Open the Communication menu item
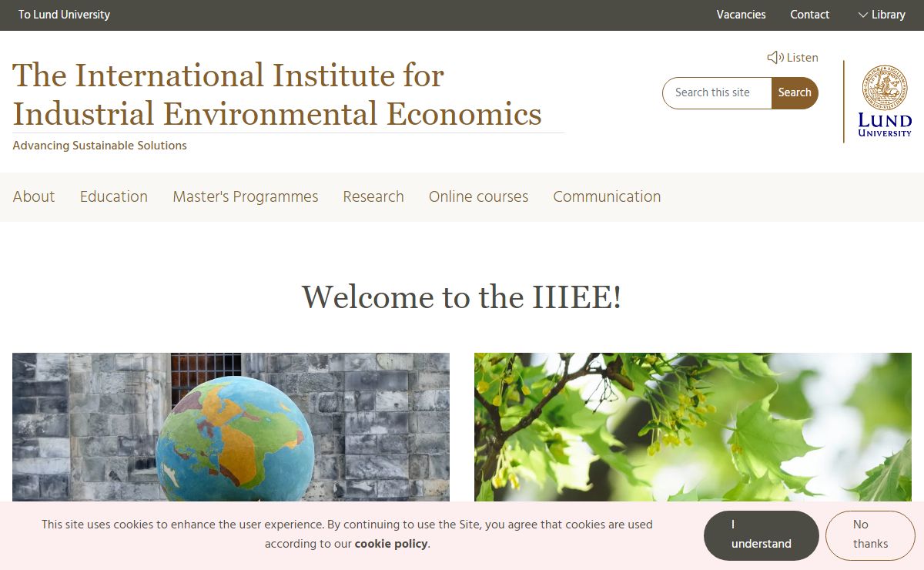The width and height of the screenshot is (924, 570). tap(607, 196)
